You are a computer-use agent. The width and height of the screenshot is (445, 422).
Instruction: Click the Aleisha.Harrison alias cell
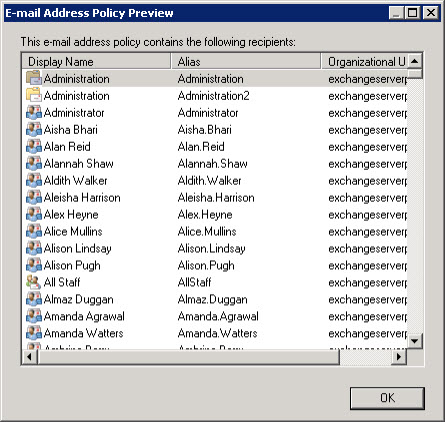[216, 198]
